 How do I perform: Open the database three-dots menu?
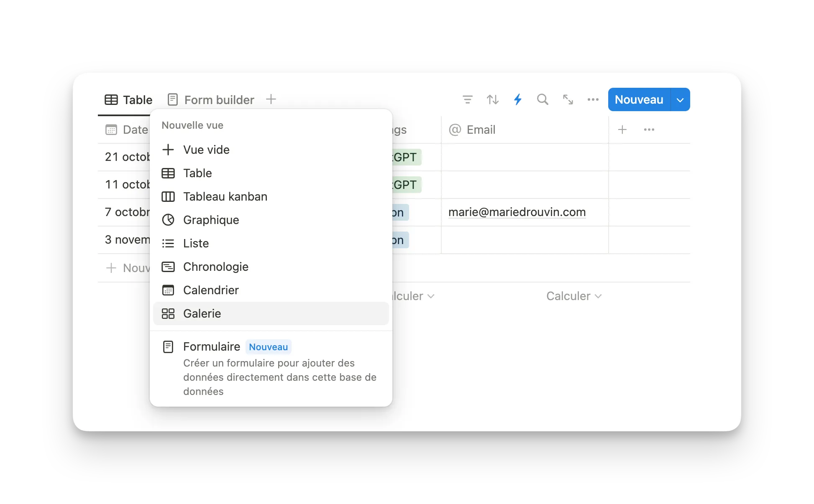pyautogui.click(x=593, y=99)
